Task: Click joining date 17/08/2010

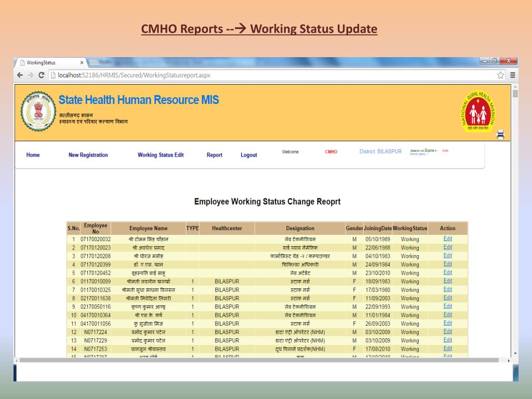Action: coord(378,349)
